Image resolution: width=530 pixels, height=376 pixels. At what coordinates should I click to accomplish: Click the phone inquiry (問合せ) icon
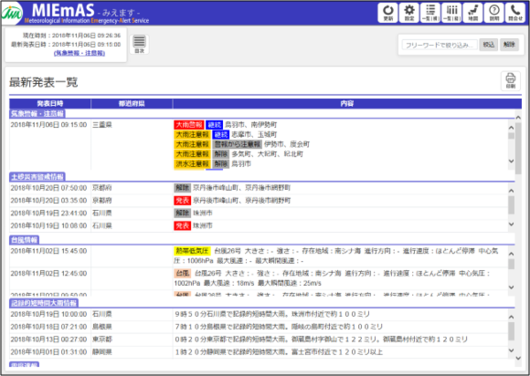pyautogui.click(x=515, y=13)
